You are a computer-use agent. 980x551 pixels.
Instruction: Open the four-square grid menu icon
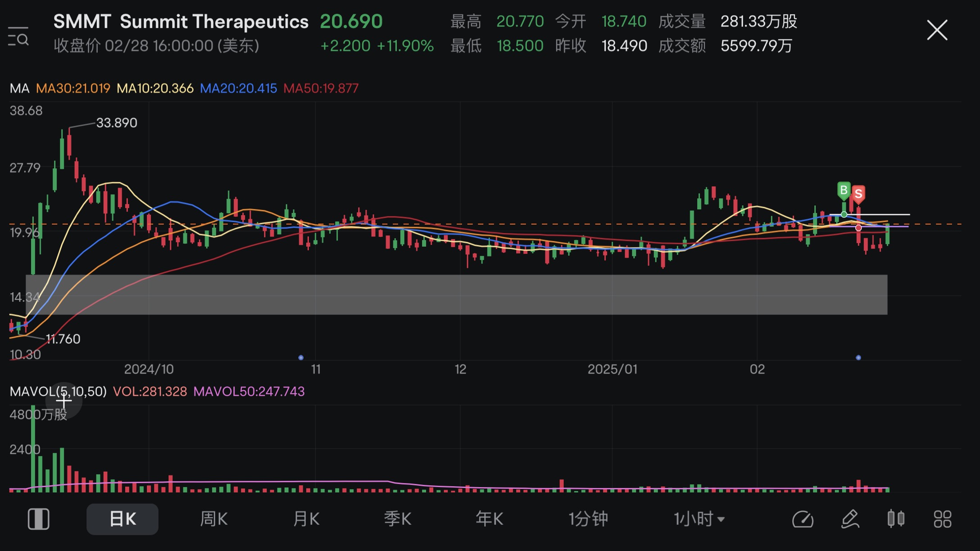point(943,519)
